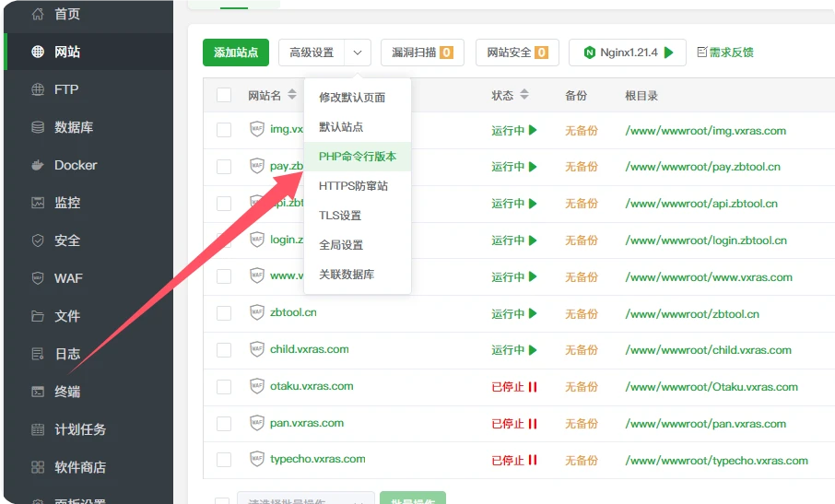Open the FTP sidebar icon
The image size is (835, 504).
tap(38, 89)
